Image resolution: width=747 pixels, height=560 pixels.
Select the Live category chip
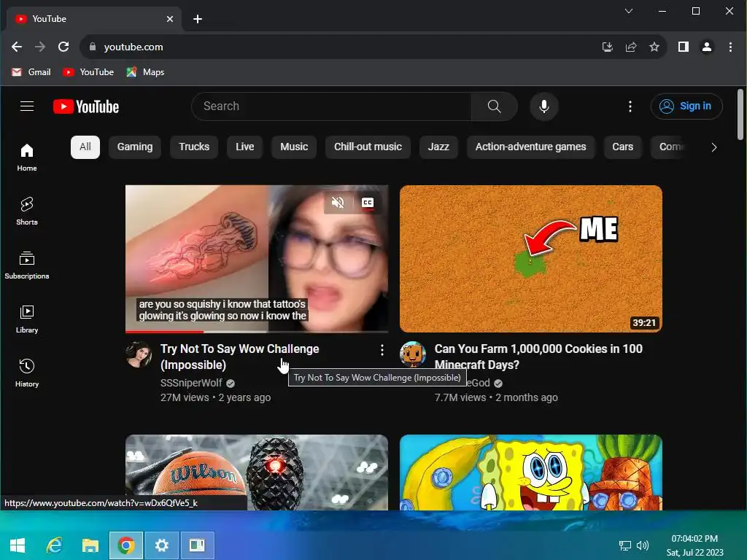pyautogui.click(x=244, y=147)
